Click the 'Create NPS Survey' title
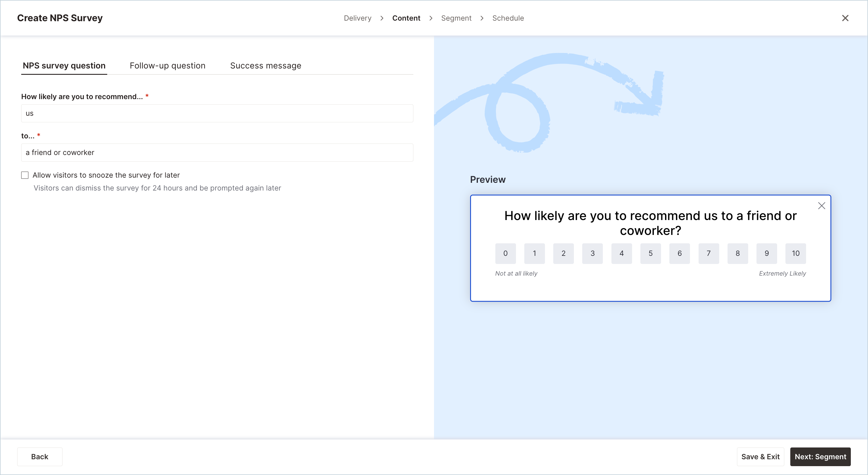Screen dimensions: 868x475 point(60,18)
